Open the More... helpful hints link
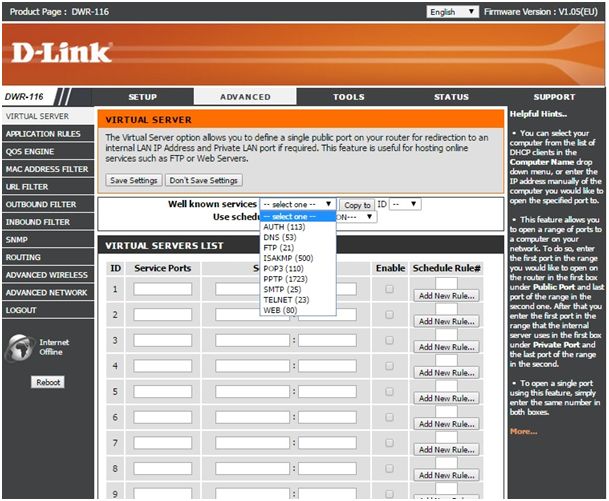This screenshot has height=501, width=609. coord(524,431)
